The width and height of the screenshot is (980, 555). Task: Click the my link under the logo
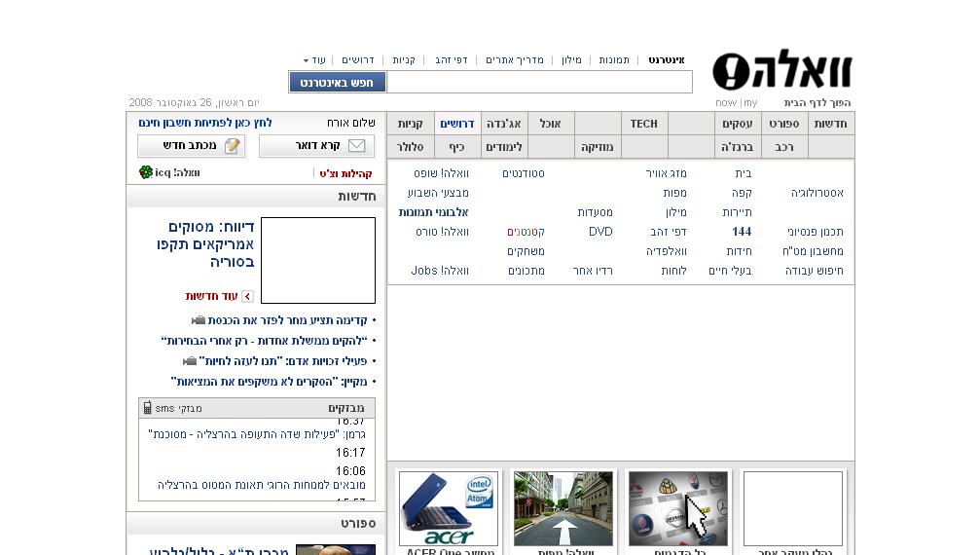coord(750,102)
